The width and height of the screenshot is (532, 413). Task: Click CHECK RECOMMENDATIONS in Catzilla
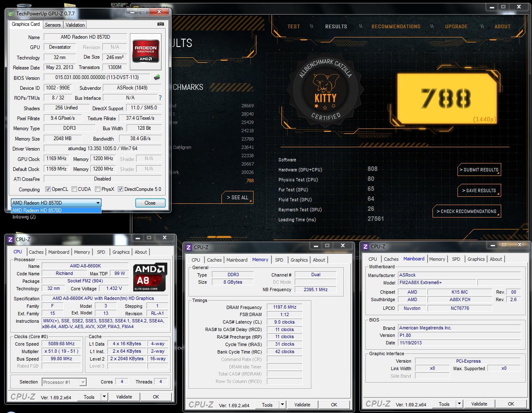pyautogui.click(x=466, y=211)
